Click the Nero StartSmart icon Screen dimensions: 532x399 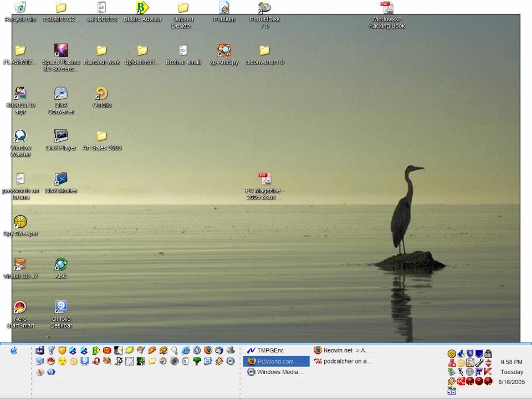(20, 307)
